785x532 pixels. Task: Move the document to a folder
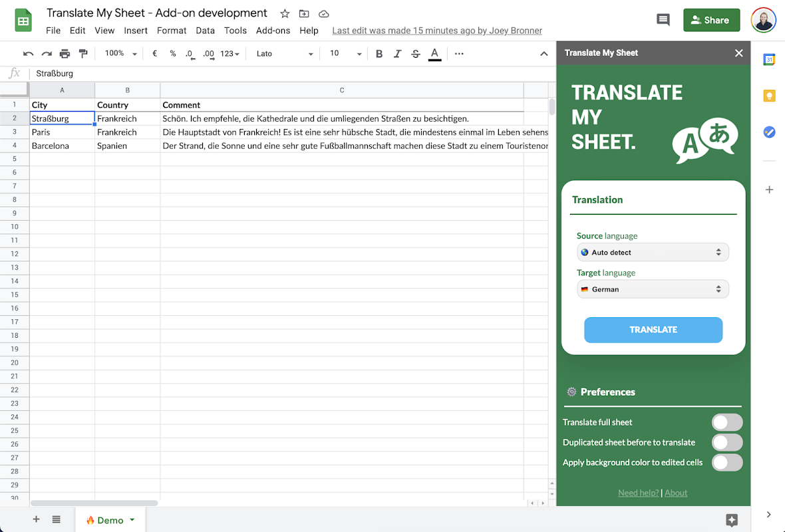[304, 13]
